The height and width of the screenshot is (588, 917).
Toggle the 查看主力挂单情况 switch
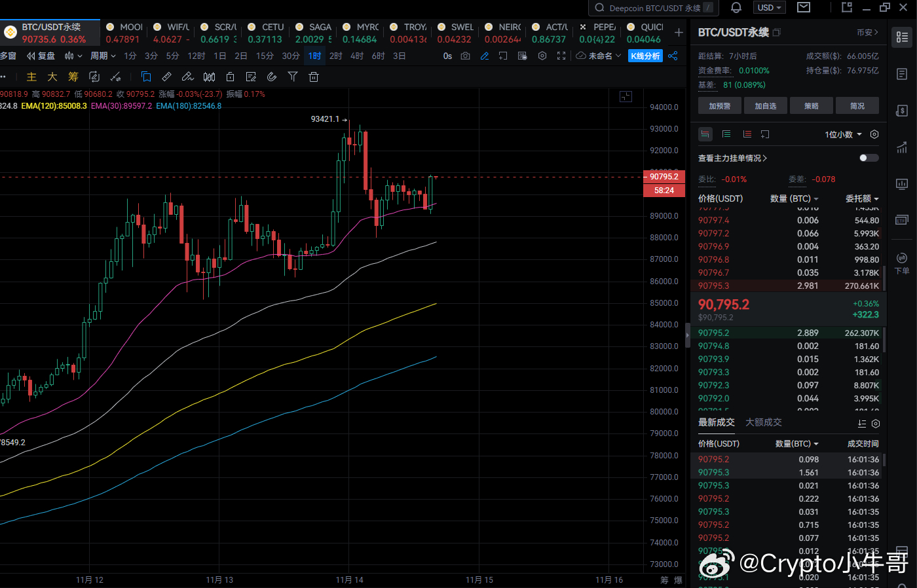[869, 158]
